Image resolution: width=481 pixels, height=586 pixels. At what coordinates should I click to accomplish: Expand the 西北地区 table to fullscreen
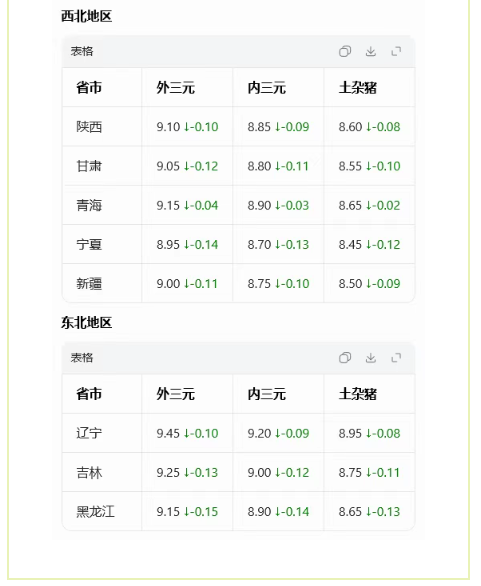396,51
